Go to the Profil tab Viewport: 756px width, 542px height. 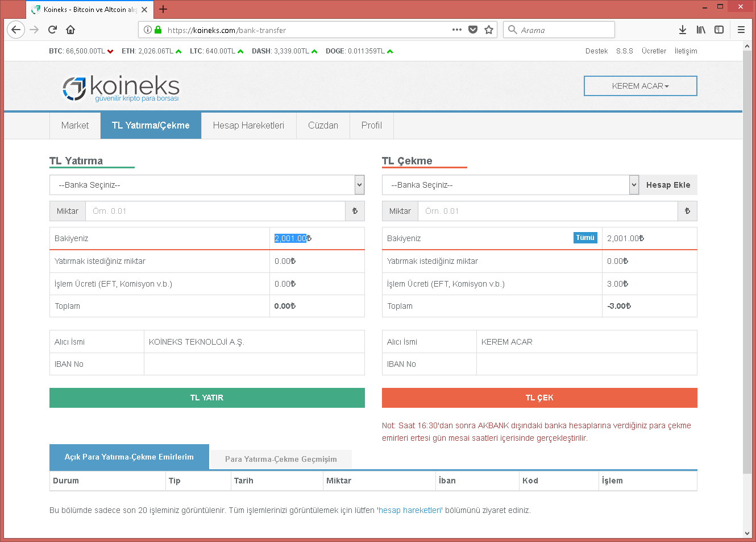(x=372, y=126)
